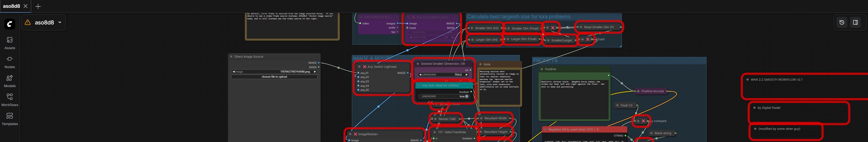Select the Reqd Smaller Dim node

coord(600,27)
